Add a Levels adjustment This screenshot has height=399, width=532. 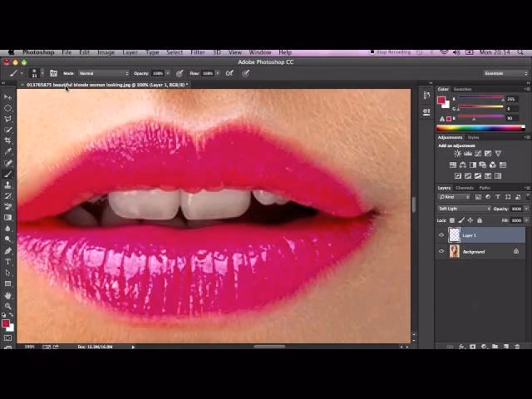point(468,154)
